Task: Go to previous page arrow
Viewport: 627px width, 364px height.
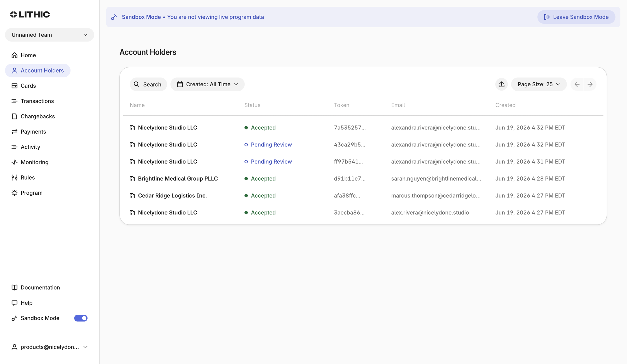Action: [x=577, y=84]
